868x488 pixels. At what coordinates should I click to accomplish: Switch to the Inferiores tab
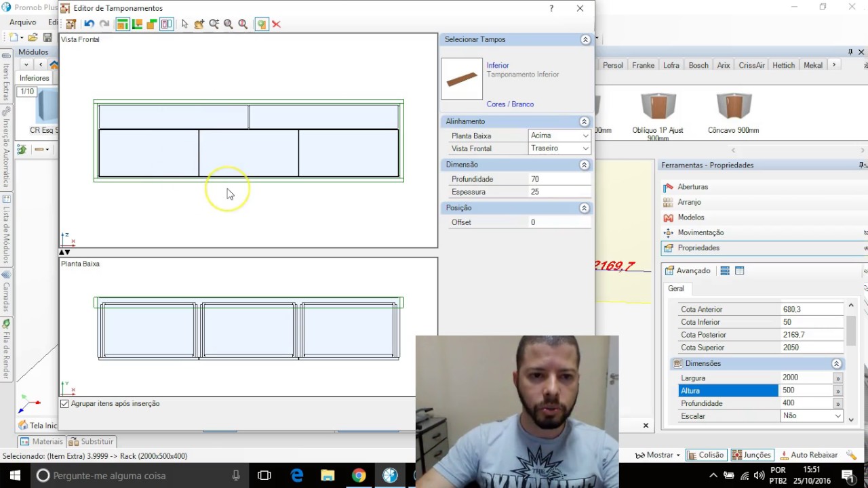(34, 78)
